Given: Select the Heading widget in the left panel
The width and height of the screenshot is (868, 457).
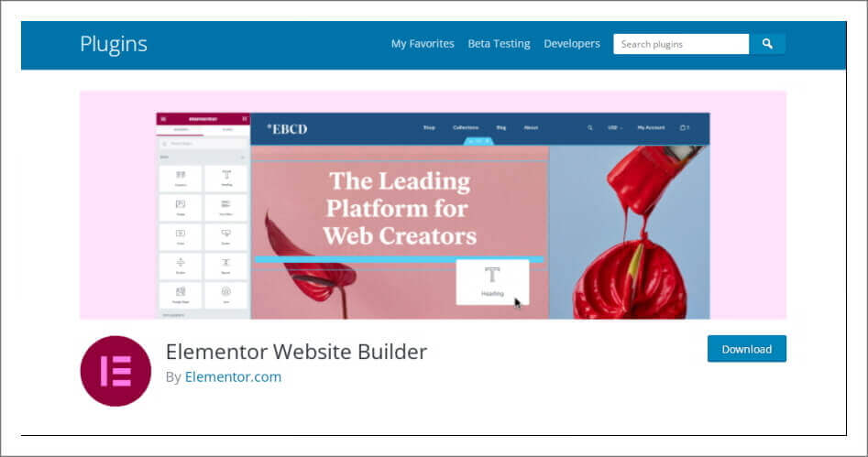Looking at the screenshot, I should pos(226,179).
